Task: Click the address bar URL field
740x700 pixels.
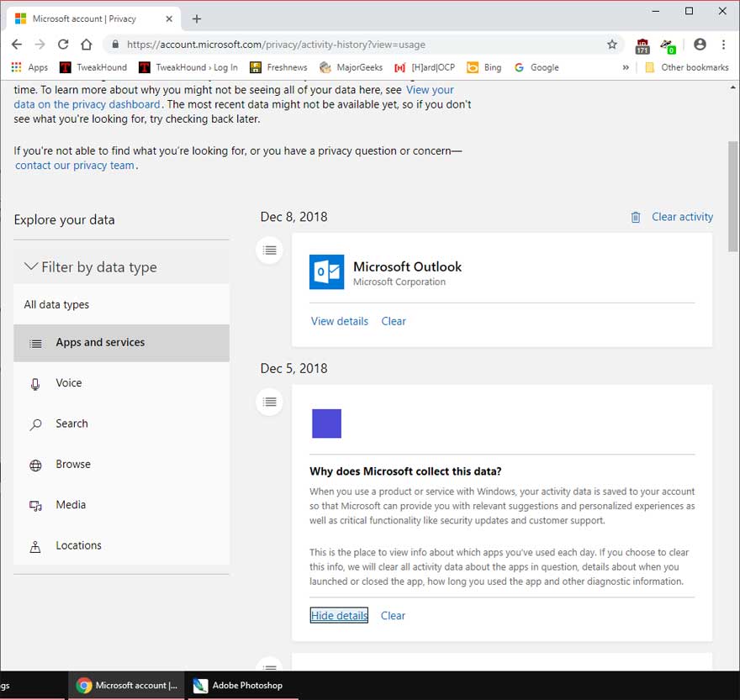Action: (x=363, y=45)
